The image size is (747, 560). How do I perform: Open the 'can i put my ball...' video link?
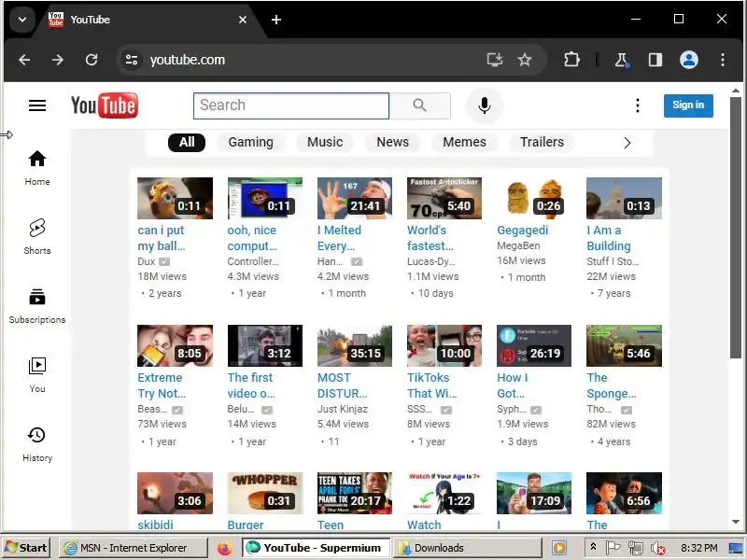(161, 238)
